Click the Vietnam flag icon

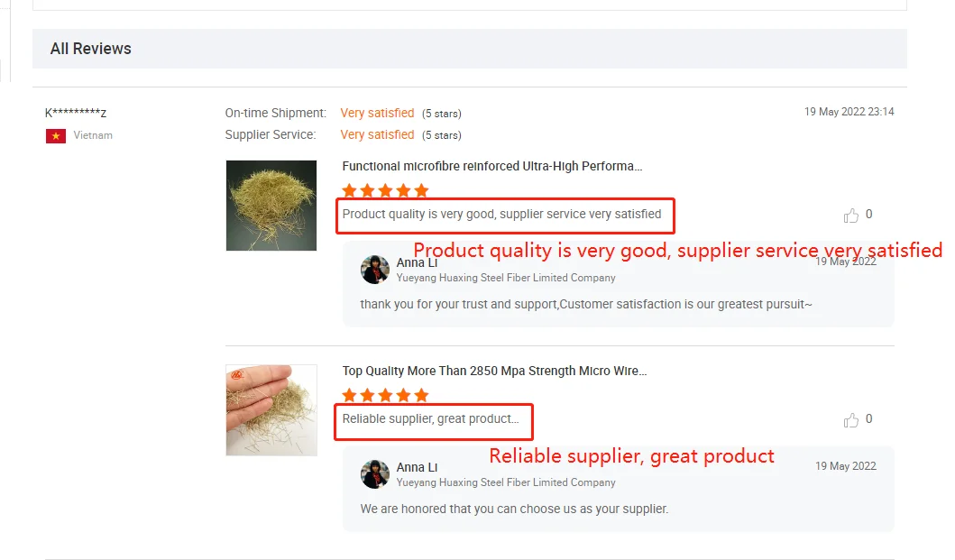[x=56, y=136]
